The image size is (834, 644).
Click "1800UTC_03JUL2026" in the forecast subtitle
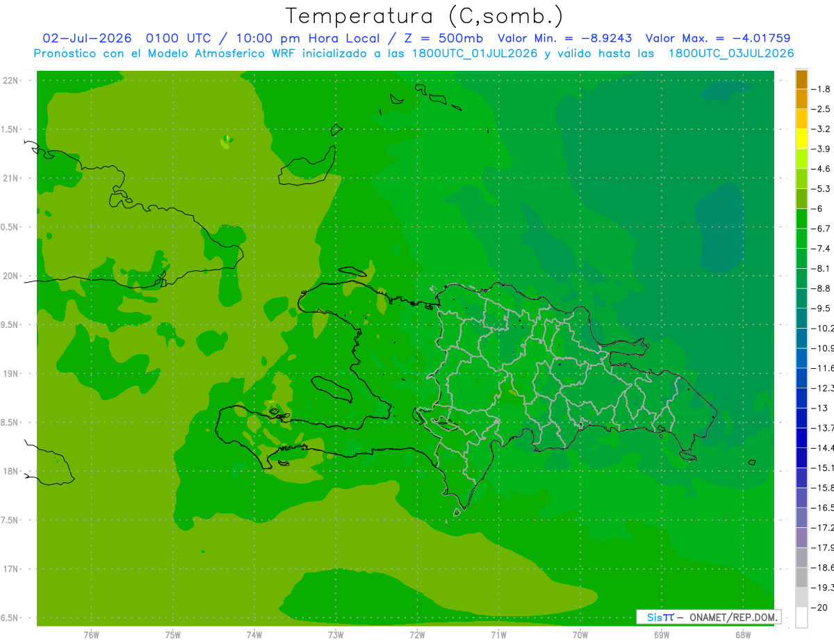point(731,53)
